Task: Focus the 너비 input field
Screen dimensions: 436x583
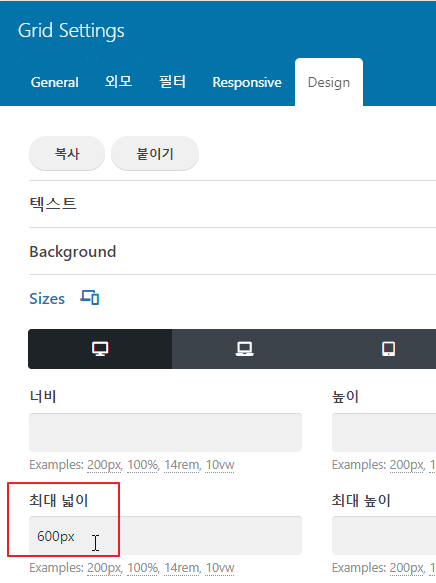Action: [165, 432]
